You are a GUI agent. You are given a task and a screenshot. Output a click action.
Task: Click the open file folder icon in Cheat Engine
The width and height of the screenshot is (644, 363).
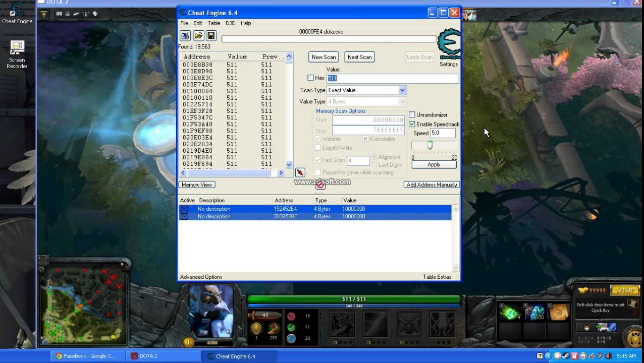(x=198, y=36)
